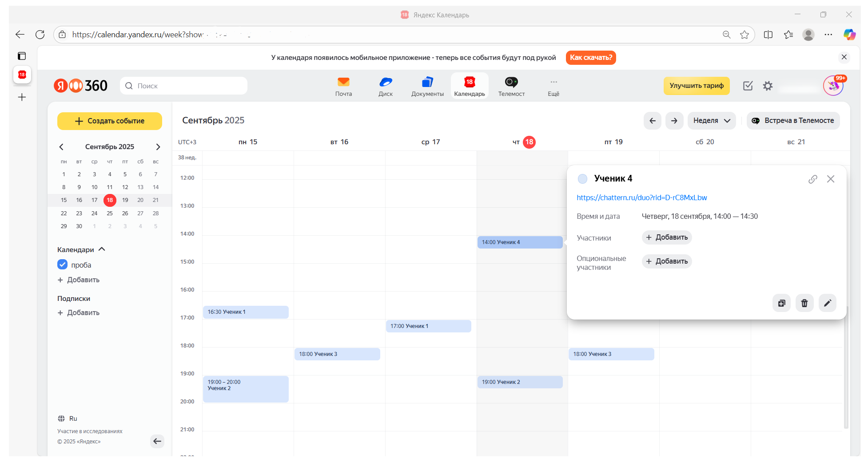This screenshot has width=868, height=466.
Task: Expand the Ещё services menu
Action: coord(553,86)
